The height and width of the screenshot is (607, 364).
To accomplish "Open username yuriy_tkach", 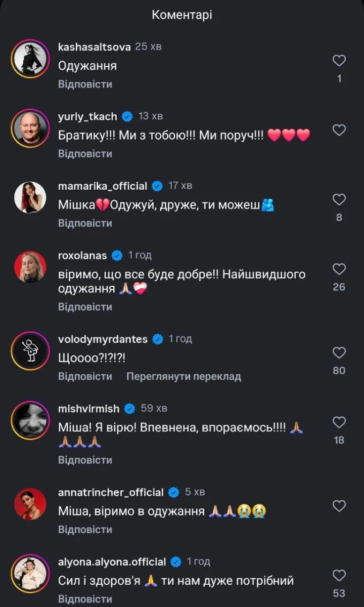I will pos(87,116).
